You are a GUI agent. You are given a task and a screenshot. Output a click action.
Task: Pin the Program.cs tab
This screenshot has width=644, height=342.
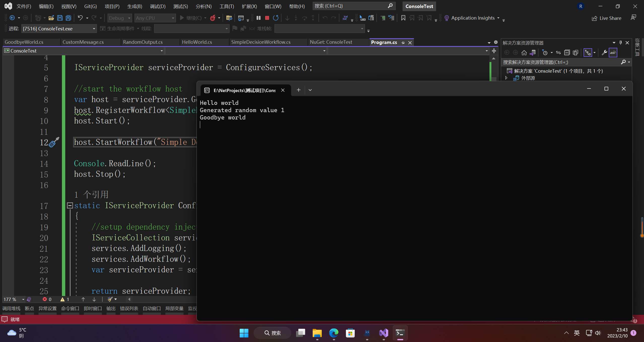[x=403, y=43]
